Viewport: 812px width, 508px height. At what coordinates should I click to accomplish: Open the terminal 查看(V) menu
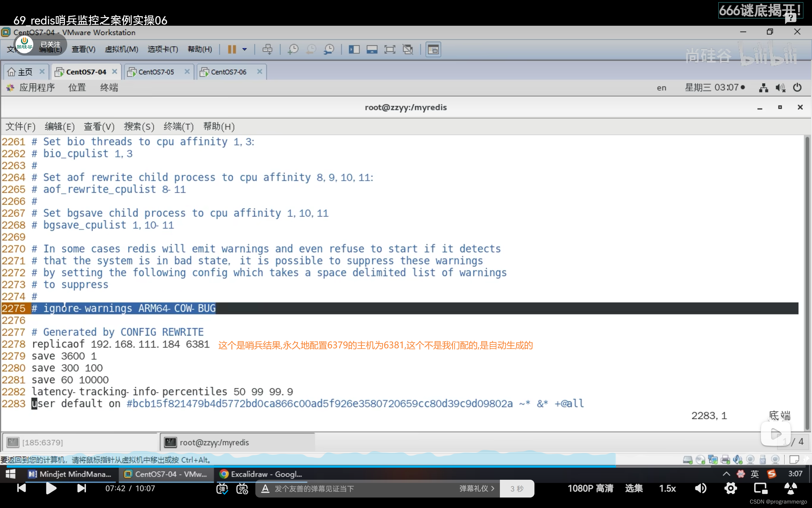[x=99, y=127]
